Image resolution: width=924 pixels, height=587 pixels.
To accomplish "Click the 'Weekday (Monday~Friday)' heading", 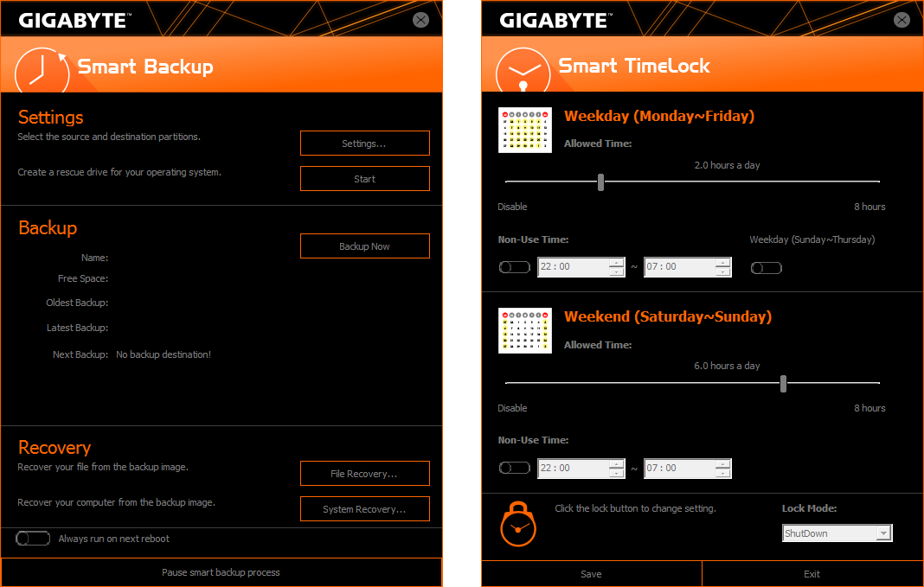I will point(659,116).
